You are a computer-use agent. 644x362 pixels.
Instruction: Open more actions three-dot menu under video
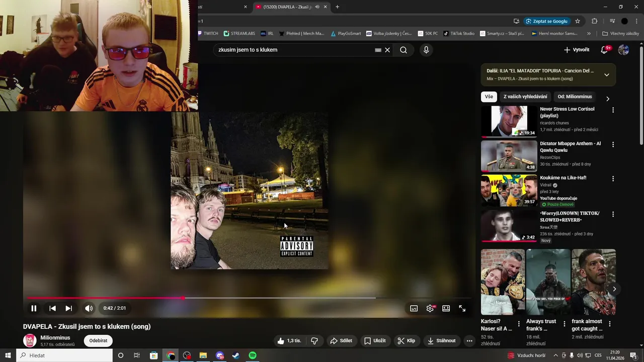469,340
